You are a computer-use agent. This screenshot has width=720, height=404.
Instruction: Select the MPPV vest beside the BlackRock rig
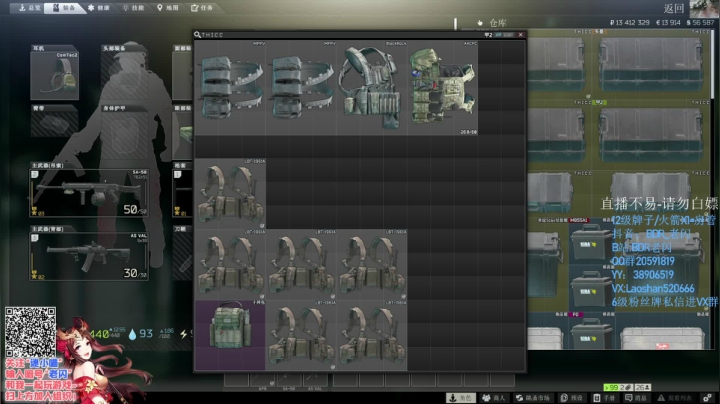coord(301,88)
